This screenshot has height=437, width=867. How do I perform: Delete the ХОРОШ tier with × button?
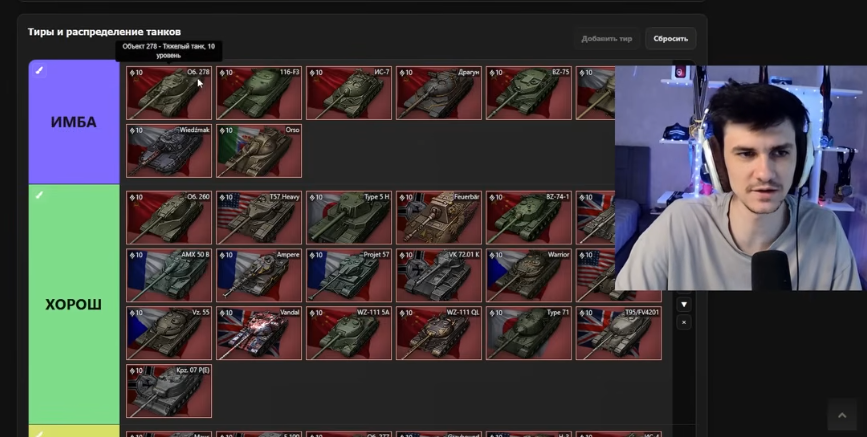[684, 322]
